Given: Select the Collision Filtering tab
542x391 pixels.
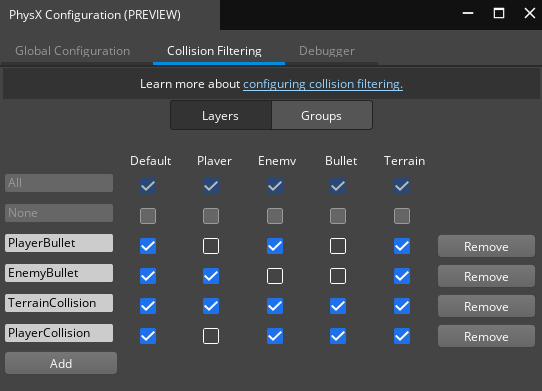Looking at the screenshot, I should coord(214,51).
